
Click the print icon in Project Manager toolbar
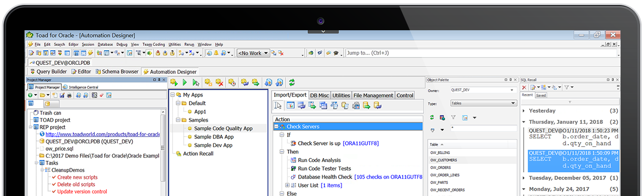click(x=70, y=95)
